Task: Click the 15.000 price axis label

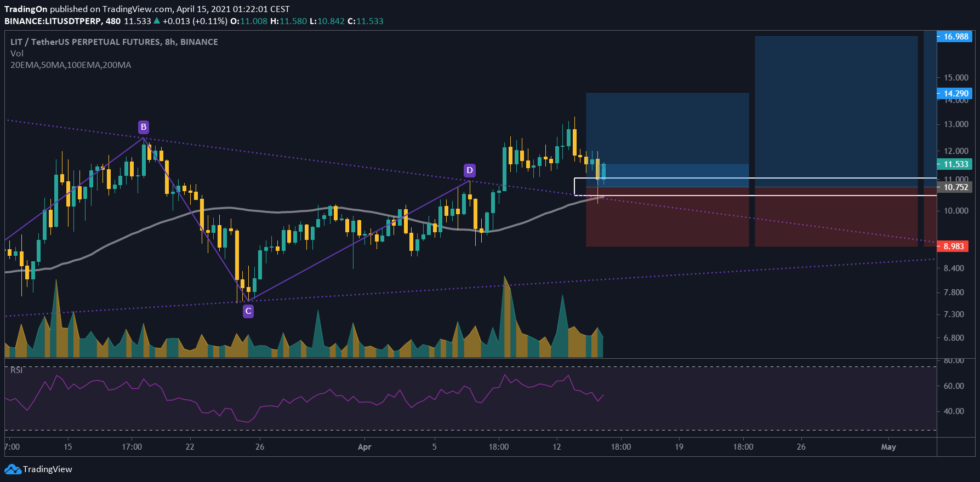Action: coord(956,78)
